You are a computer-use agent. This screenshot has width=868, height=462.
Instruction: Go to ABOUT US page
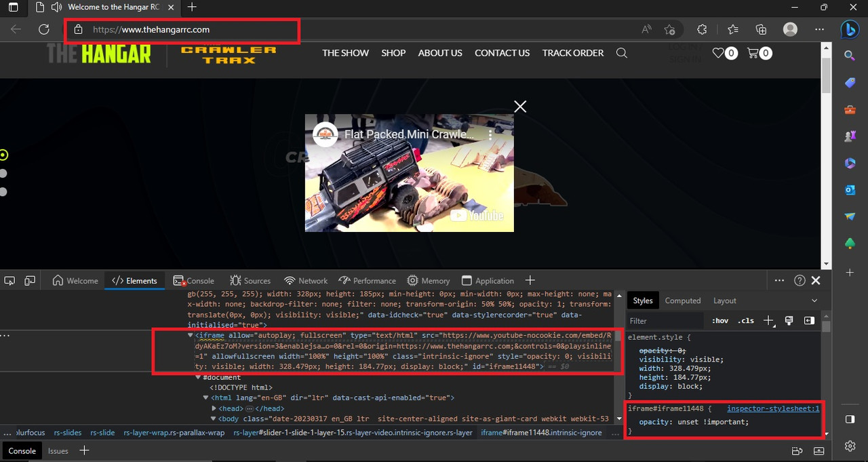[440, 53]
